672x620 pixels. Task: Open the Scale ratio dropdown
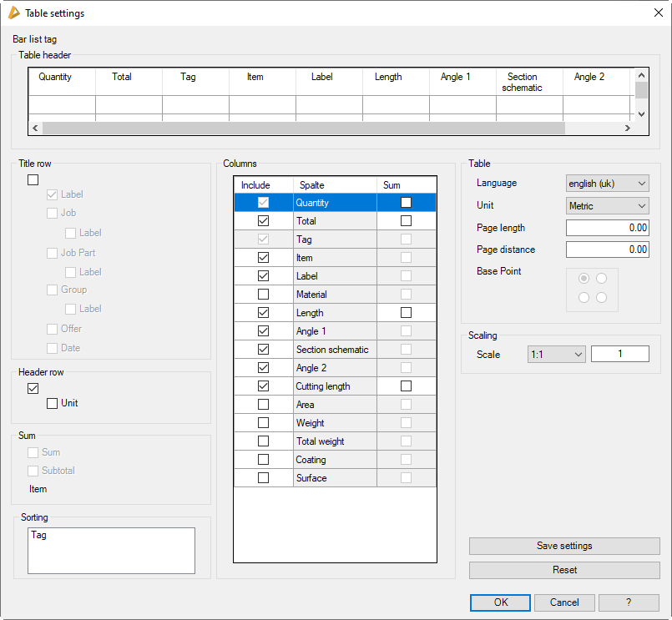tap(556, 355)
